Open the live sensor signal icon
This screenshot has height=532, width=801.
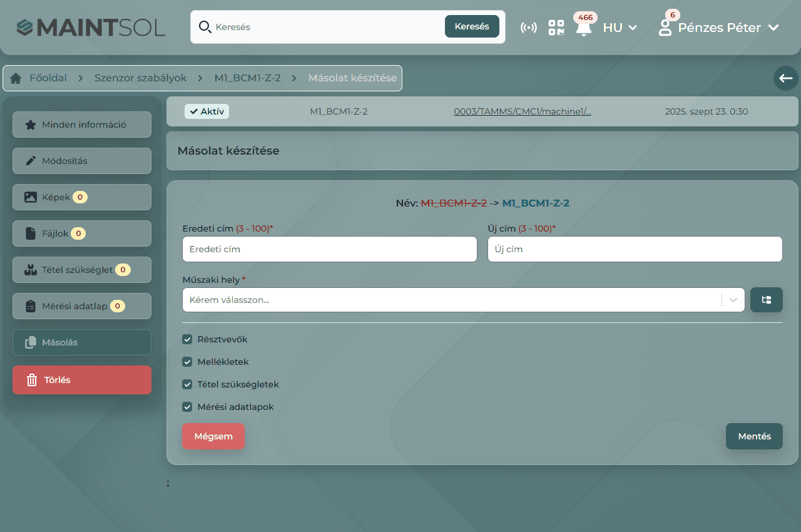(x=529, y=28)
